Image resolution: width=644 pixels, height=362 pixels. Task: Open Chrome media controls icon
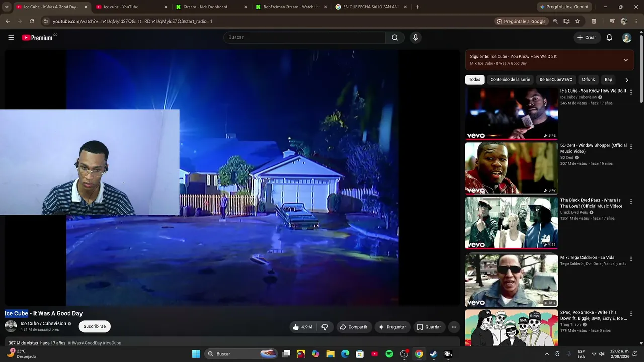(612, 21)
